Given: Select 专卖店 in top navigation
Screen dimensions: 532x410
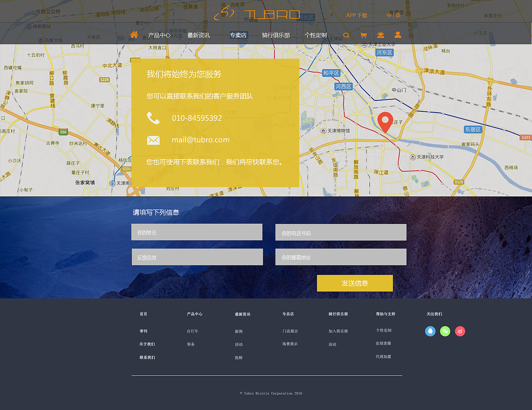Looking at the screenshot, I should coord(238,35).
